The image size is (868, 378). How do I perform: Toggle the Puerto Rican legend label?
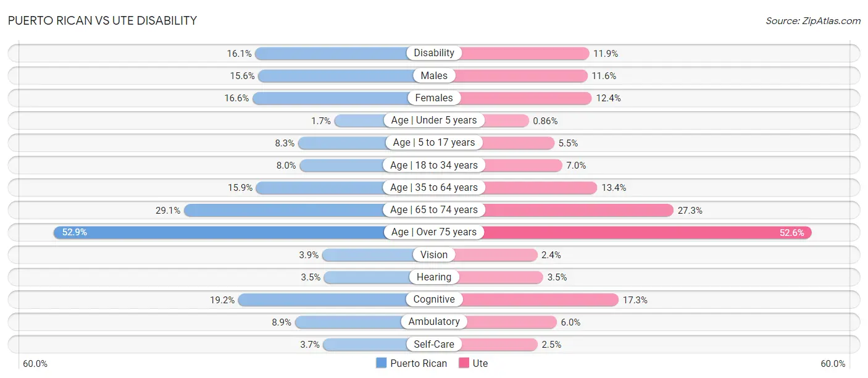click(419, 363)
